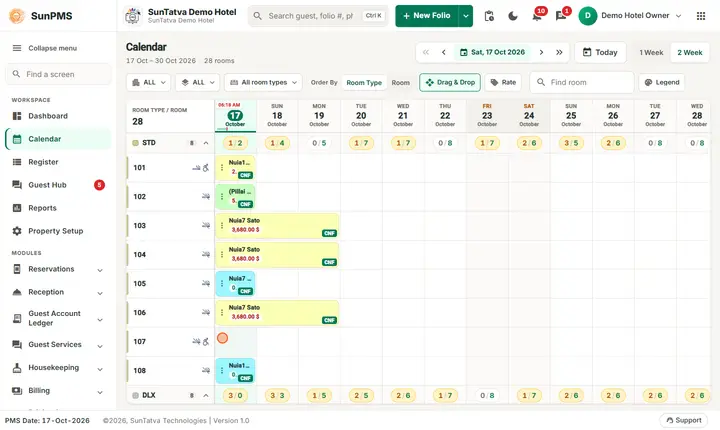Open the All room types dropdown
Screen dimensions: 720x430
[x=263, y=83]
